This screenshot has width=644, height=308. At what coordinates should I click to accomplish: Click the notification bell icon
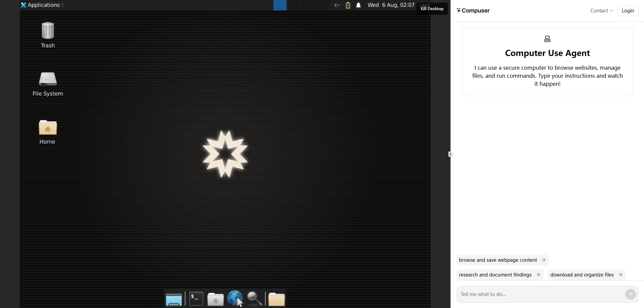(359, 5)
